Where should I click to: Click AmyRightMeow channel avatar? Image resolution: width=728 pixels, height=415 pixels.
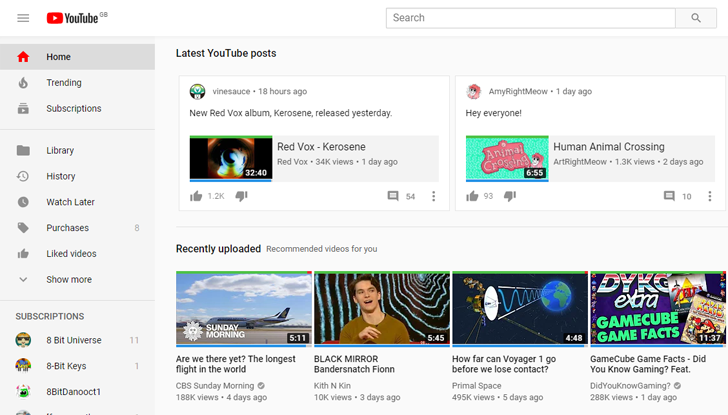[474, 91]
